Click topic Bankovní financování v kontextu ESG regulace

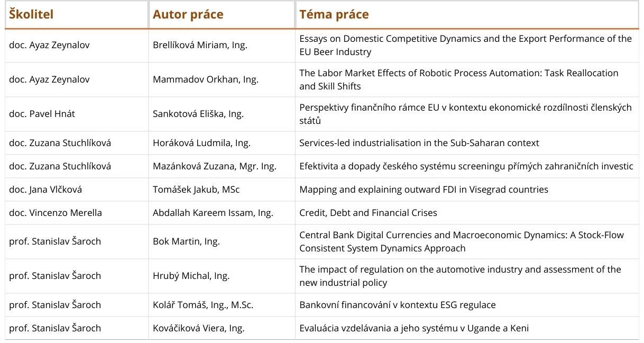397,305
